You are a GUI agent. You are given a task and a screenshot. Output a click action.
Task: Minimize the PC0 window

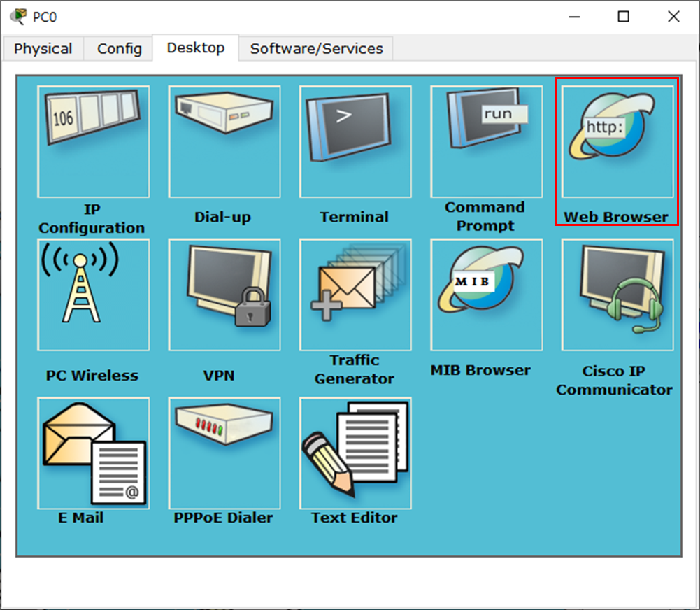point(574,17)
